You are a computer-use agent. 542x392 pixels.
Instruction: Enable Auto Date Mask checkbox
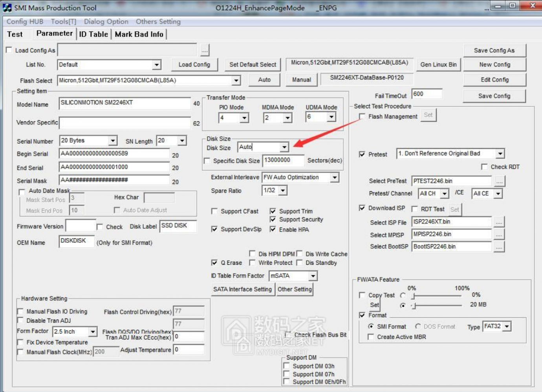tap(22, 192)
